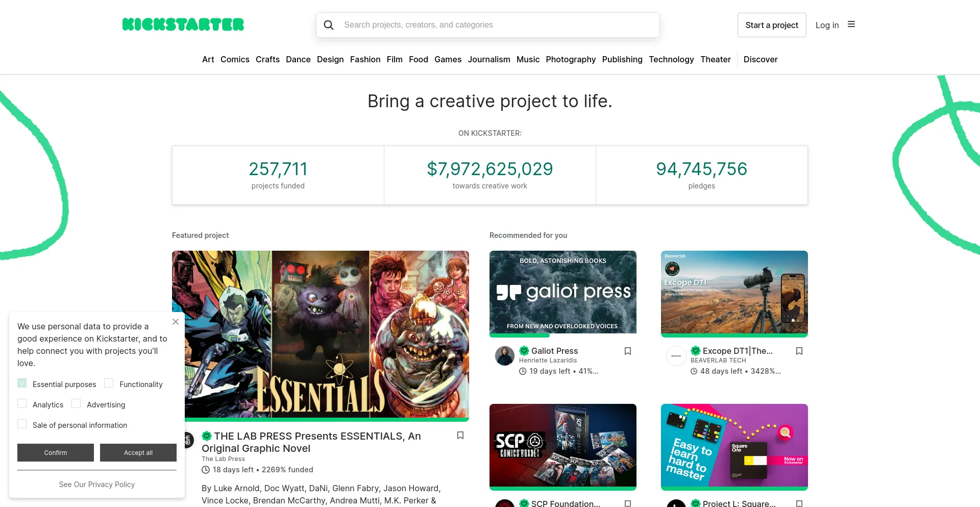
Task: Open See Our Privacy Policy link
Action: point(97,485)
